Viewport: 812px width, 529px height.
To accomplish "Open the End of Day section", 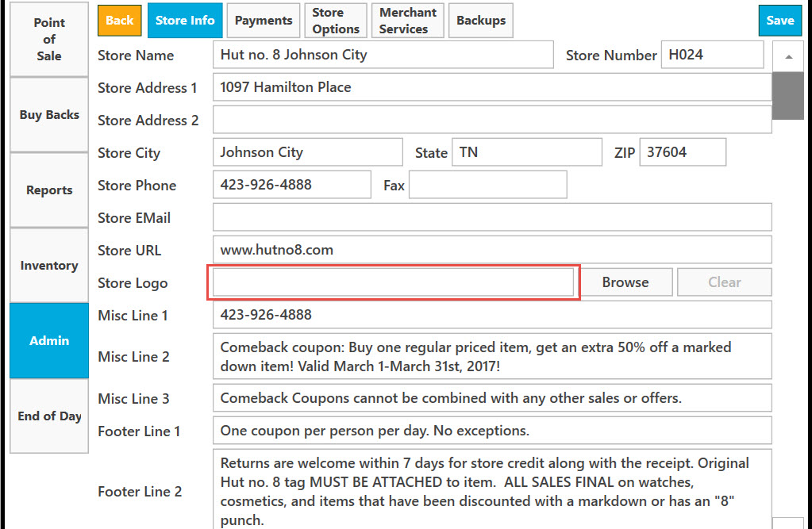I will pos(49,416).
